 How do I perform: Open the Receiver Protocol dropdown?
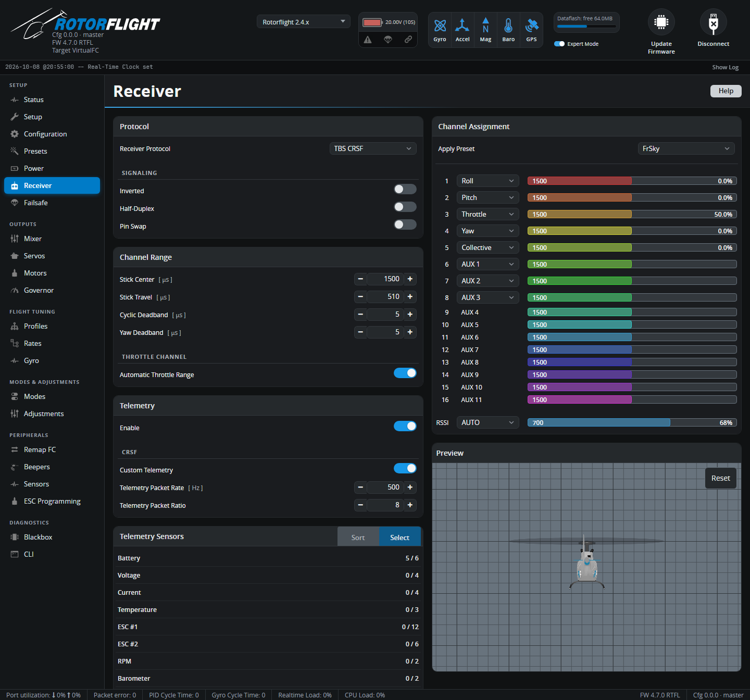(373, 148)
